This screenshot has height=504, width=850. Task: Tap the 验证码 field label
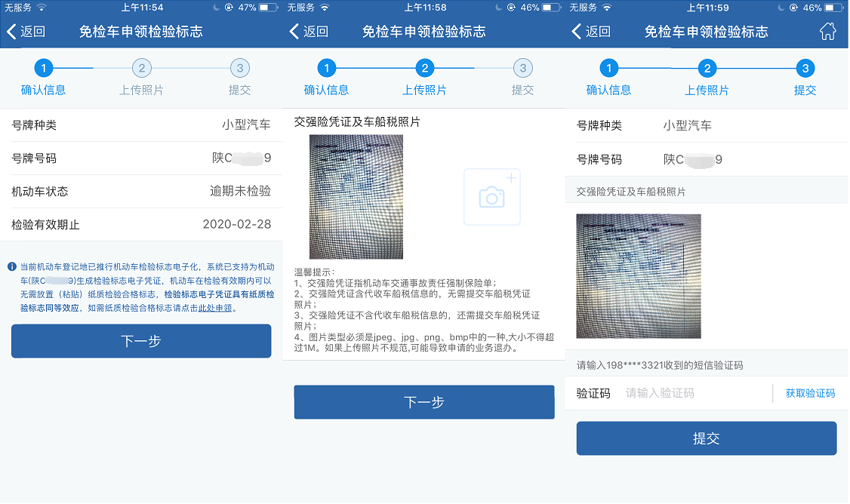tap(593, 393)
